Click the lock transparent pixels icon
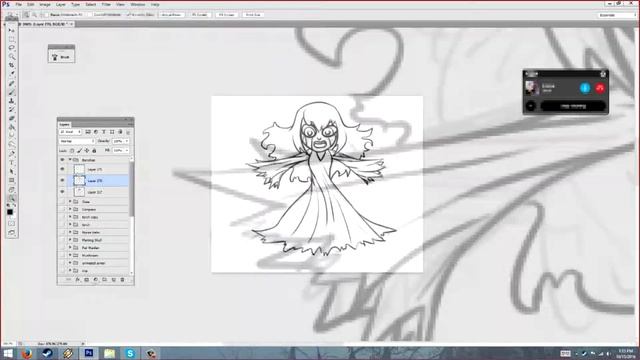The image size is (640, 360). (x=72, y=151)
